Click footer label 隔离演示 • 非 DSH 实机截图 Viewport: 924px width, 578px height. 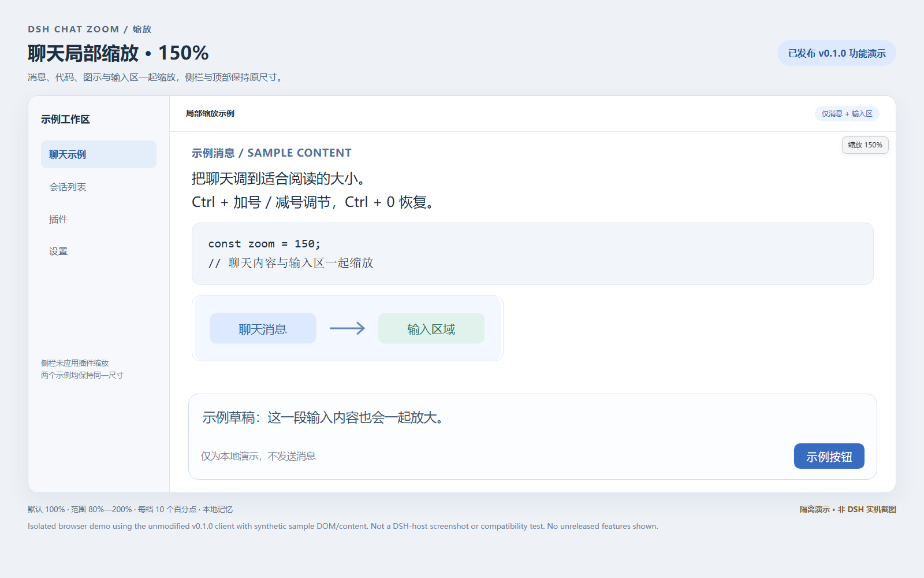point(848,509)
